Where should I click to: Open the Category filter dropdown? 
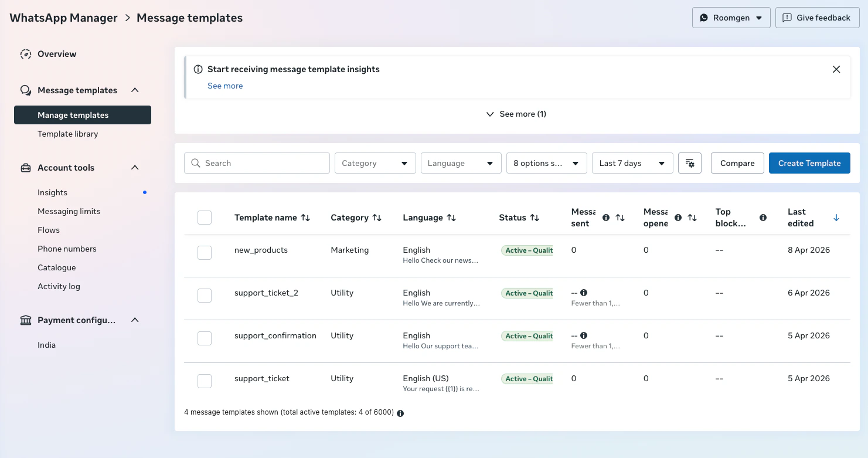coord(375,163)
